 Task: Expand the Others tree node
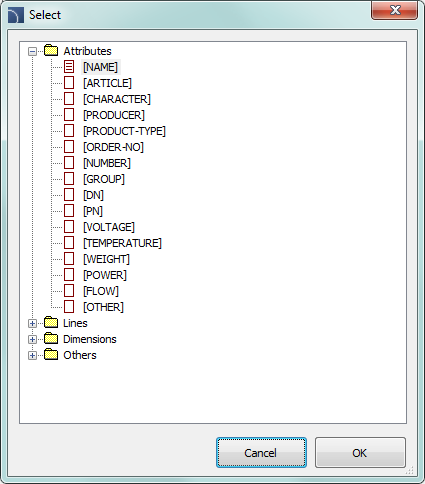pyautogui.click(x=32, y=355)
